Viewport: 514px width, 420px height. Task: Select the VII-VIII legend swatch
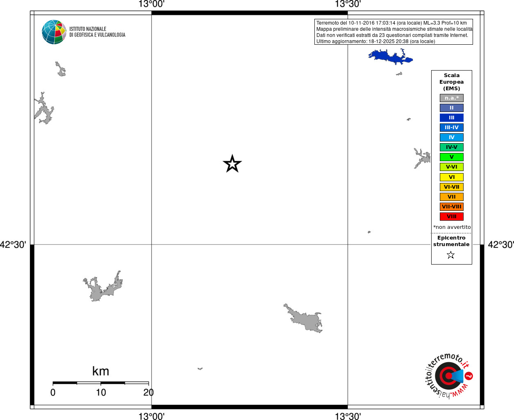452,207
